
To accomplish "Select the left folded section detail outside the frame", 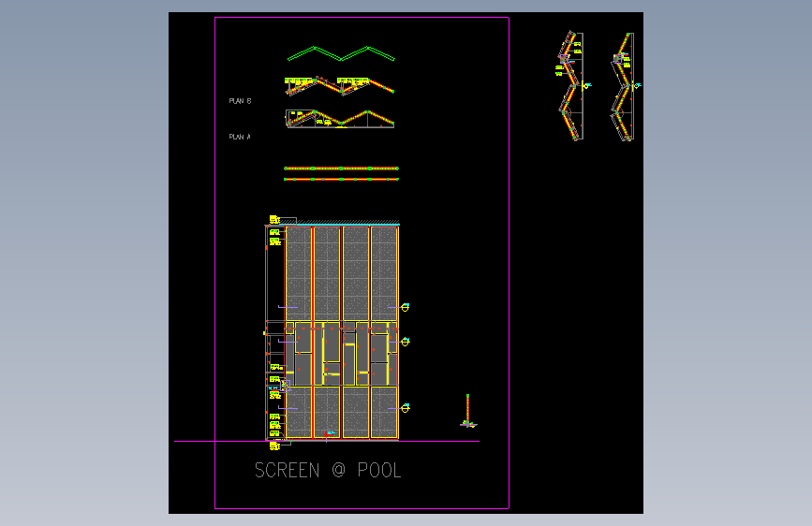I will click(x=572, y=86).
